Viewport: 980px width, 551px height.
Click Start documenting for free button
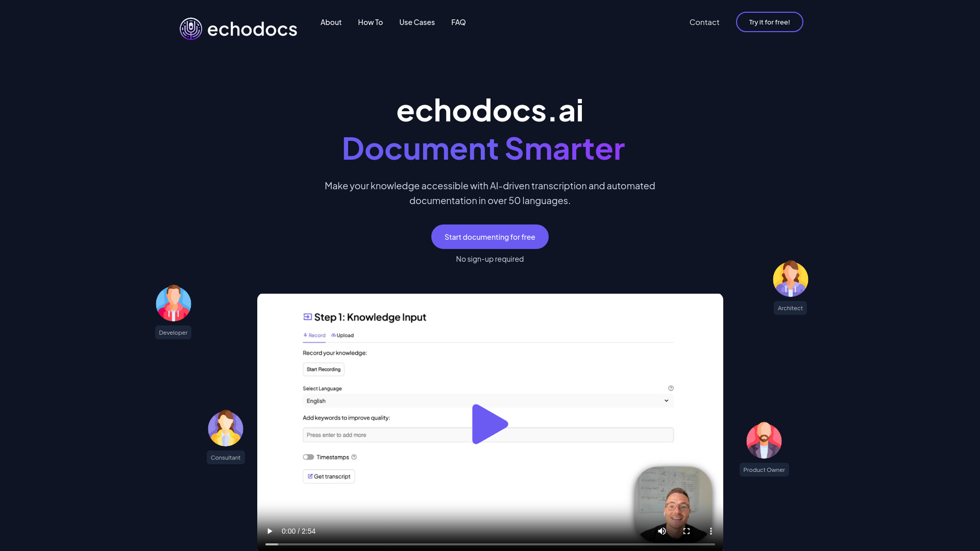click(490, 236)
